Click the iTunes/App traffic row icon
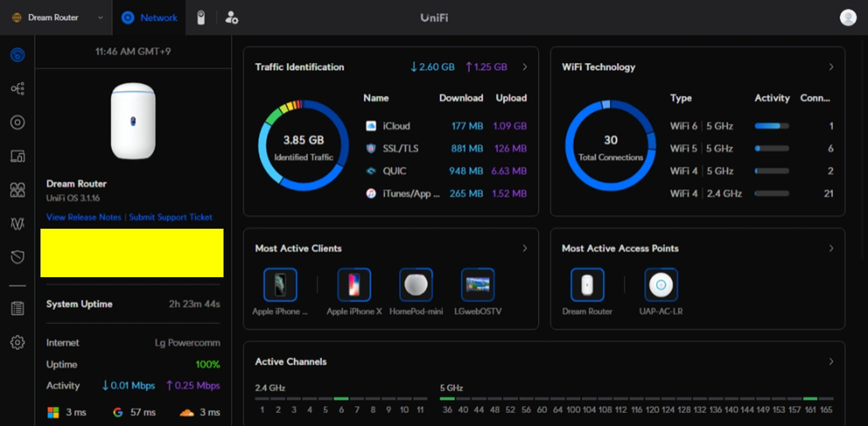The height and width of the screenshot is (426, 868). coord(371,193)
